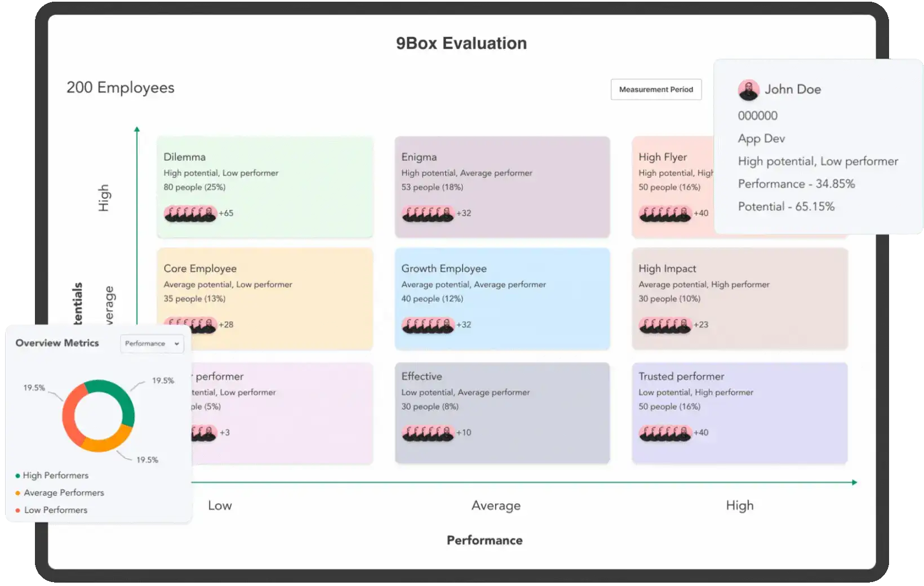
Task: Click avatar stack in High Flyer box
Action: click(665, 214)
